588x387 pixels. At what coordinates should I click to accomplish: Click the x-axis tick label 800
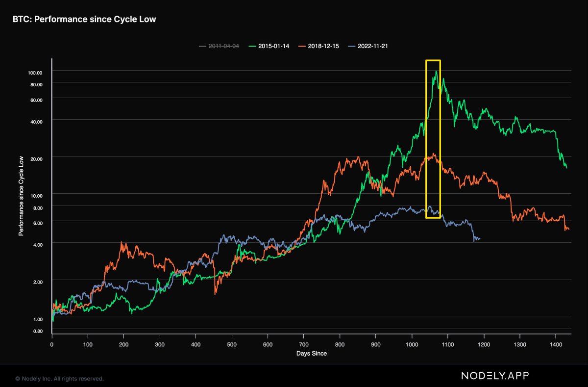340,344
